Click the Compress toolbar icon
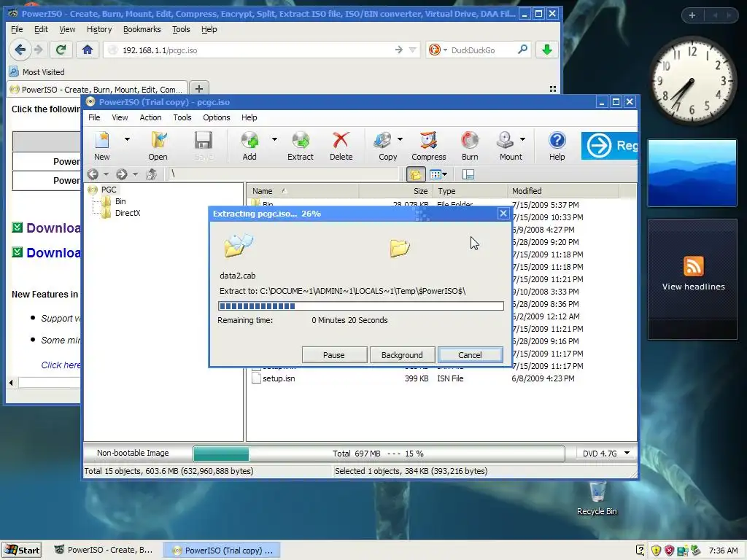Viewport: 747px width, 560px height. (429, 146)
